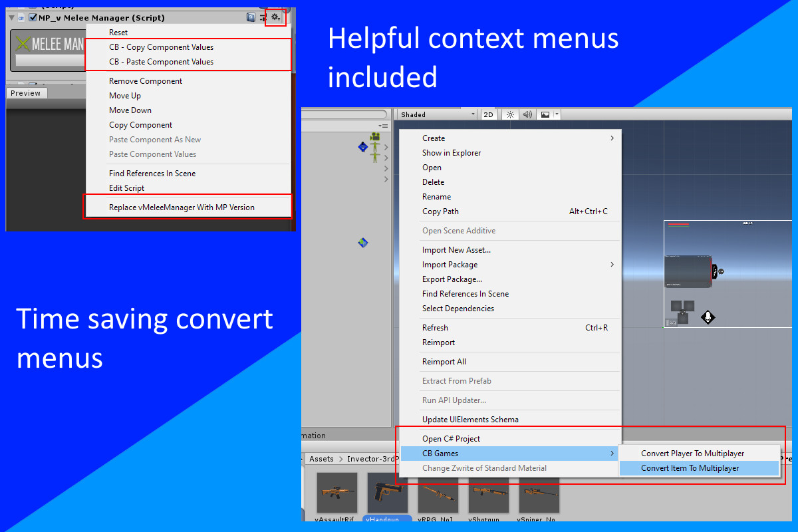Expand the second hierarchy row chevron

pos(386,158)
